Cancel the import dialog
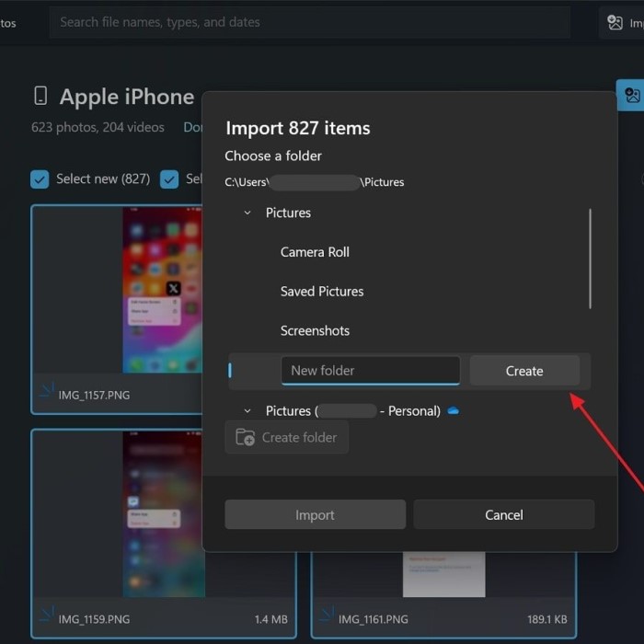The height and width of the screenshot is (644, 644). pyautogui.click(x=503, y=514)
